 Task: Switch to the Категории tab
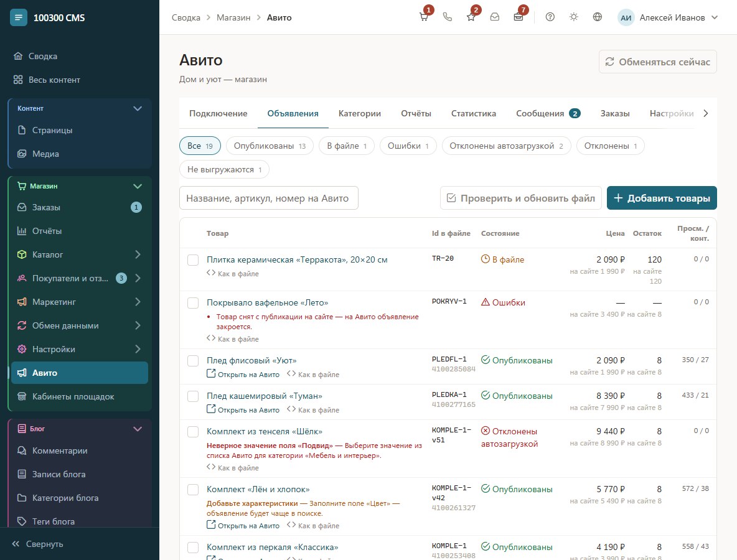point(360,113)
